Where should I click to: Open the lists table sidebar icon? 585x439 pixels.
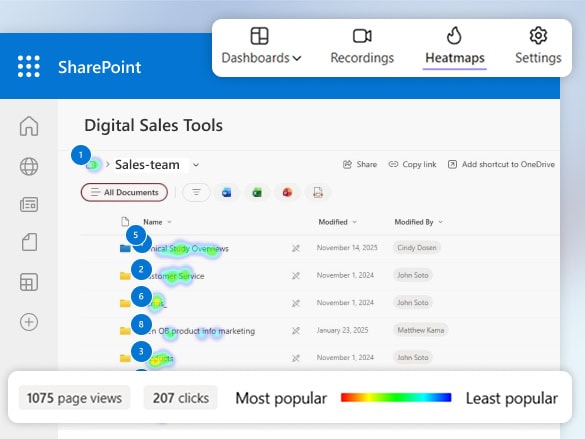tap(29, 282)
